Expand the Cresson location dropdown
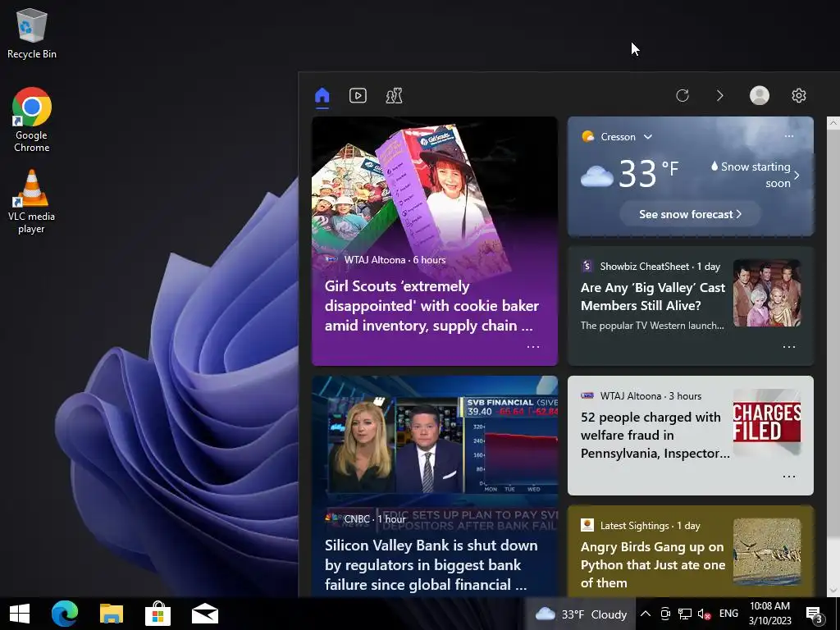This screenshot has width=840, height=630. point(648,137)
